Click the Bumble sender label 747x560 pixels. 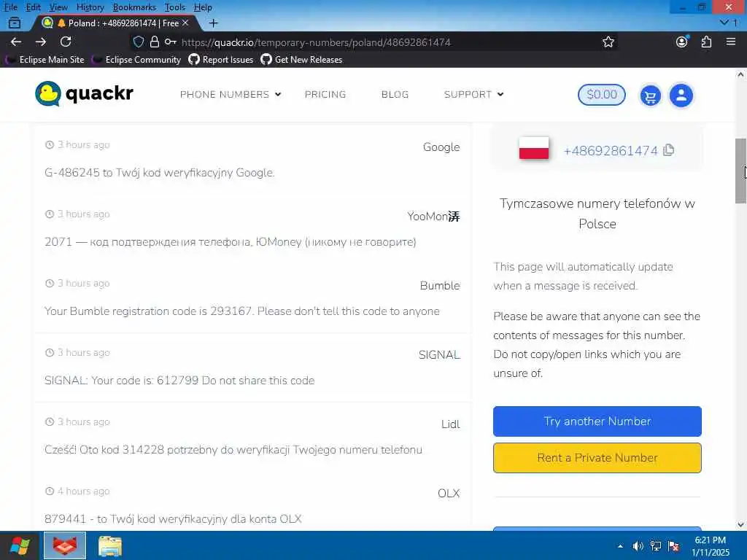(440, 285)
